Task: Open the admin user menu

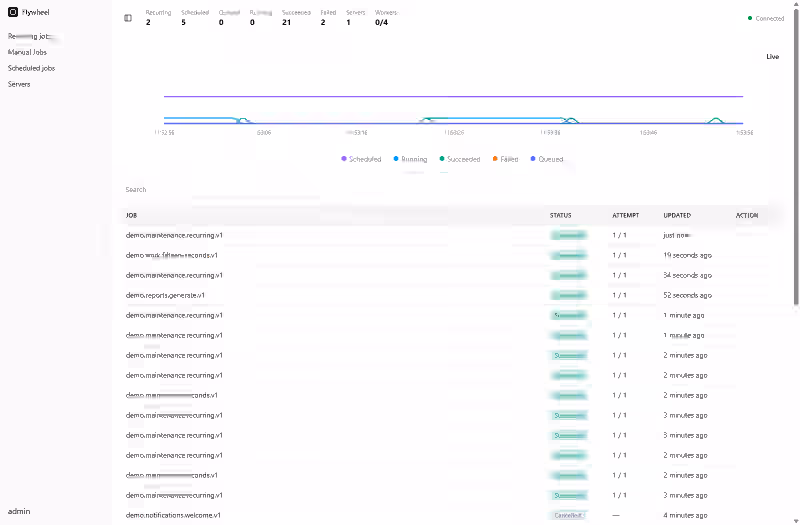Action: click(19, 511)
